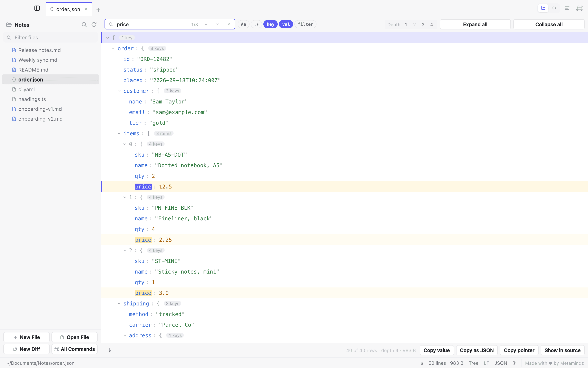
Task: Click the Tree mode in status bar
Action: click(x=473, y=363)
